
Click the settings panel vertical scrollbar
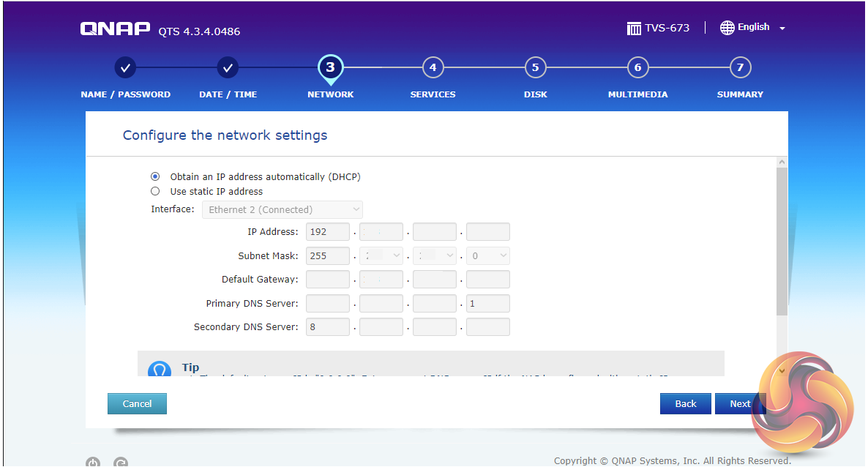tap(782, 242)
